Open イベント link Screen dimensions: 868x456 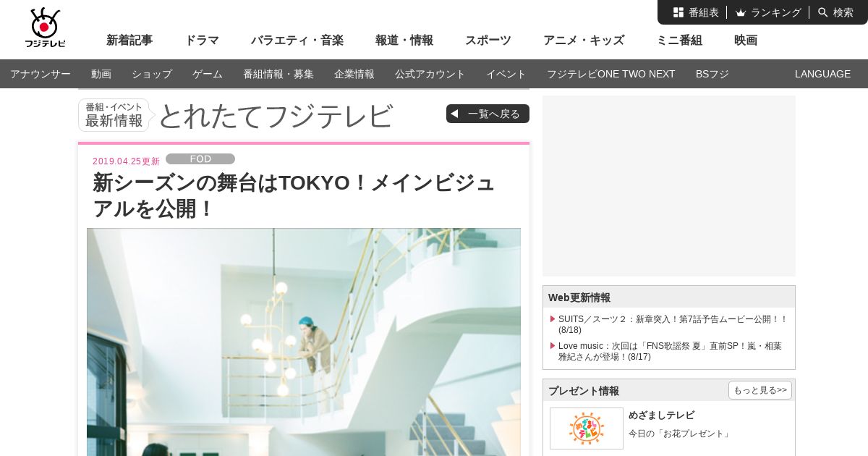point(506,74)
